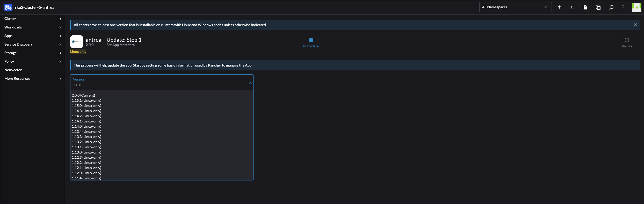The width and height of the screenshot is (644, 204).
Task: Expand the Cluster menu
Action: pyautogui.click(x=32, y=19)
